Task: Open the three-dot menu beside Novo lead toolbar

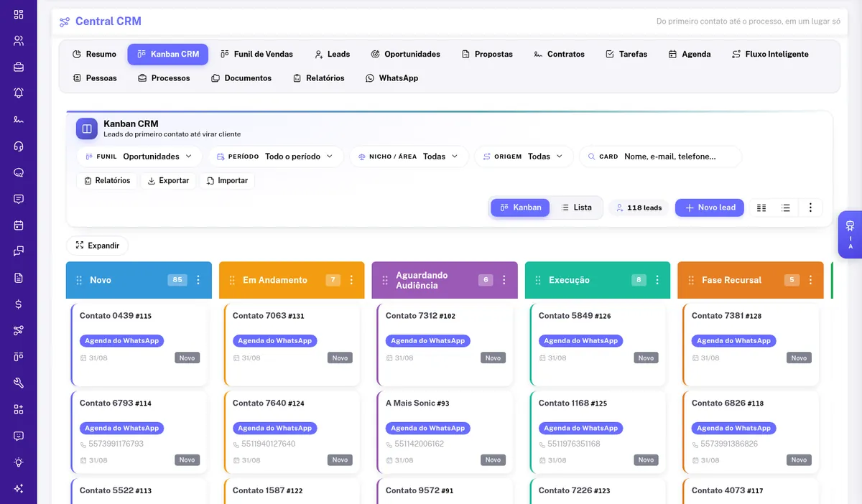Action: pyautogui.click(x=810, y=207)
